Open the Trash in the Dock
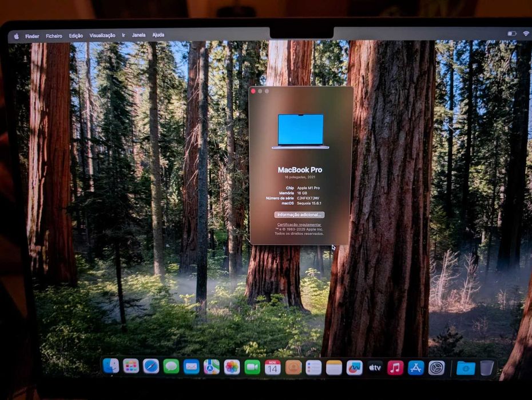Viewport: 532px width, 400px height. [487, 369]
